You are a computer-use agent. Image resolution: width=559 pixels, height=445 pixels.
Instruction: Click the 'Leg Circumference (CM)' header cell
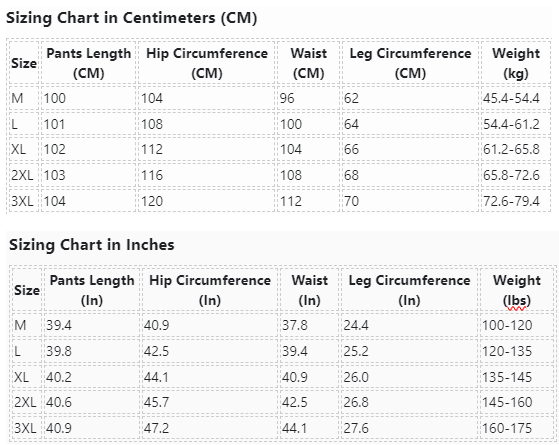pyautogui.click(x=410, y=63)
